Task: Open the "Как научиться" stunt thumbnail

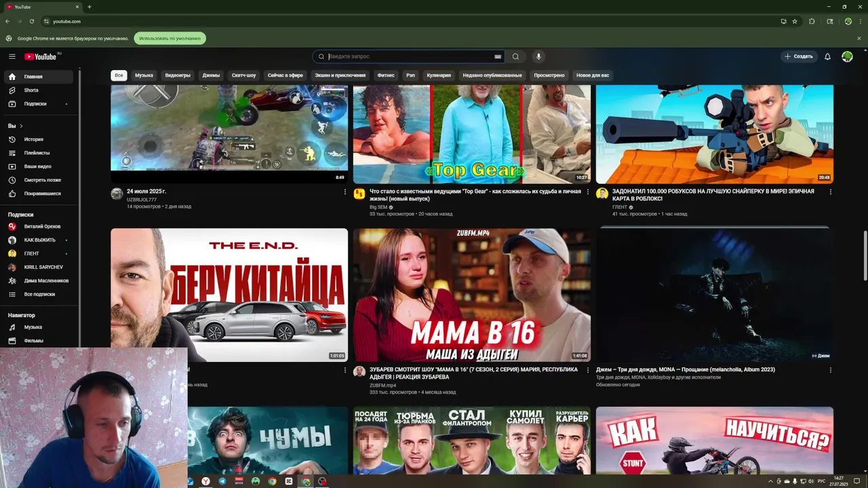Action: point(715,441)
